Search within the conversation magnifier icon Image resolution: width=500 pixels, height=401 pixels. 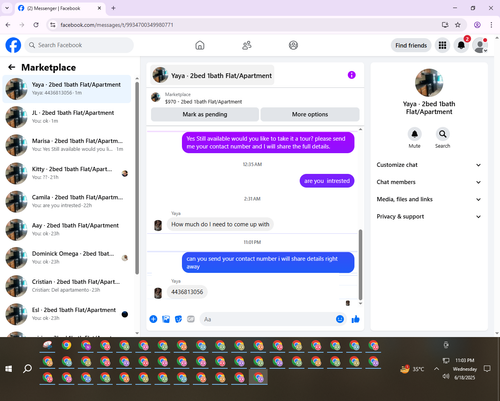click(442, 134)
